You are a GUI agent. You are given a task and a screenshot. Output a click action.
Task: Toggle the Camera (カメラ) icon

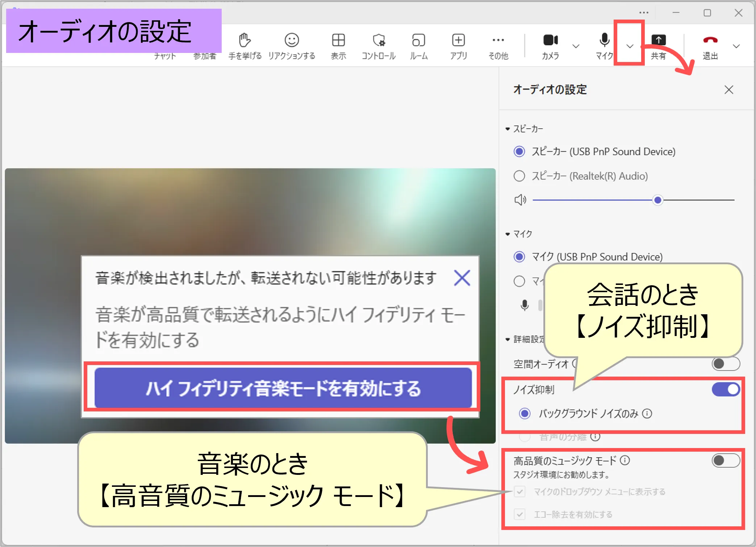550,40
